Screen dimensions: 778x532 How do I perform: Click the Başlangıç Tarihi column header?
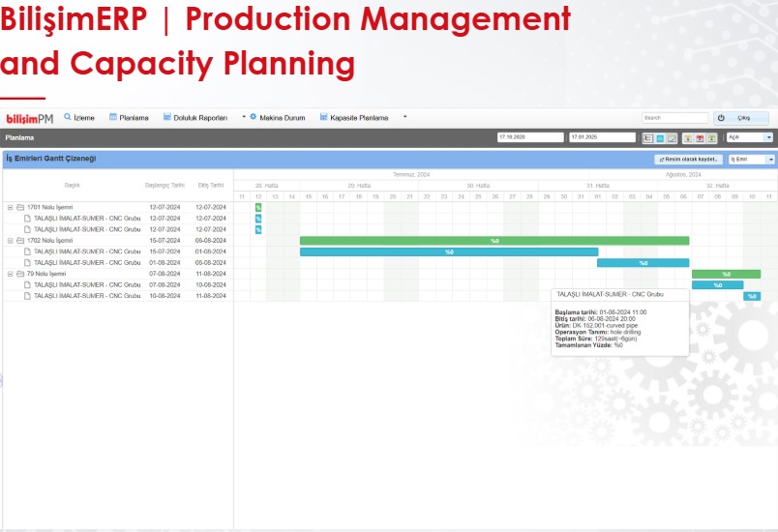pyautogui.click(x=165, y=186)
